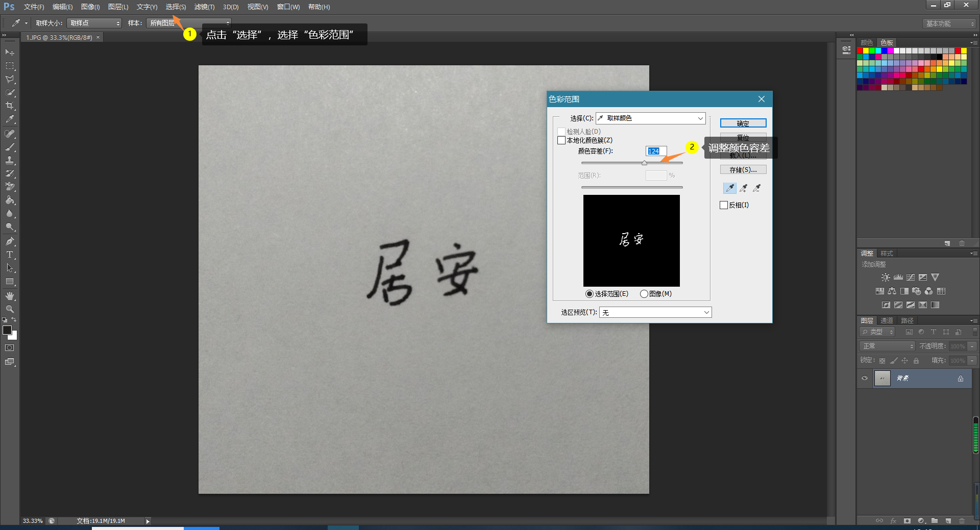Screen dimensions: 980x530
Task: Add a Photo Filter adjustment
Action: click(917, 291)
